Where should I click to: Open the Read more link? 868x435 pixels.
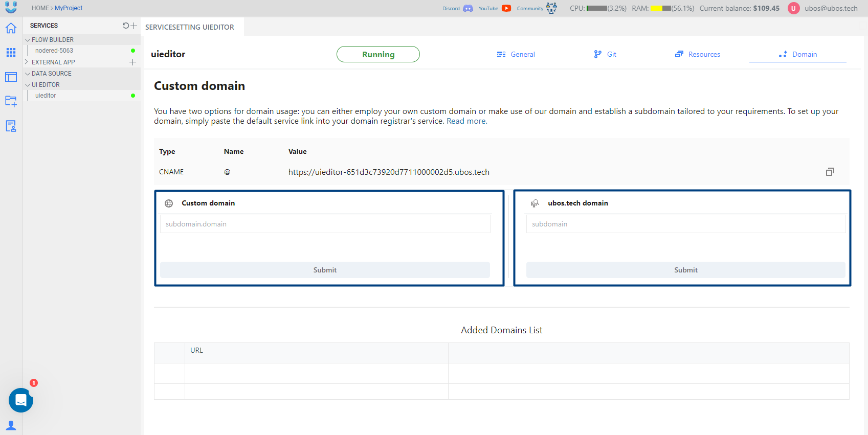coord(466,121)
